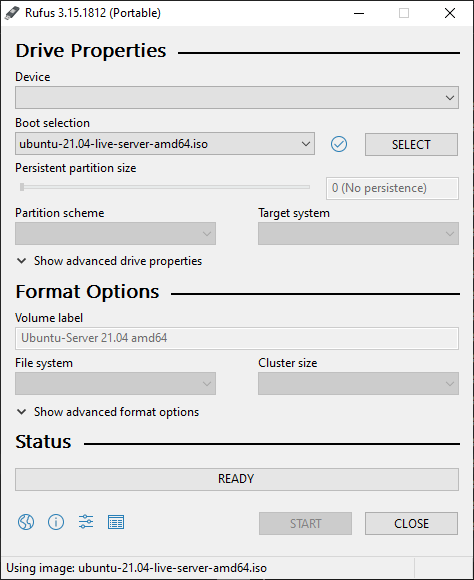This screenshot has width=474, height=580.
Task: Open the Partition scheme dropdown
Action: pos(115,233)
